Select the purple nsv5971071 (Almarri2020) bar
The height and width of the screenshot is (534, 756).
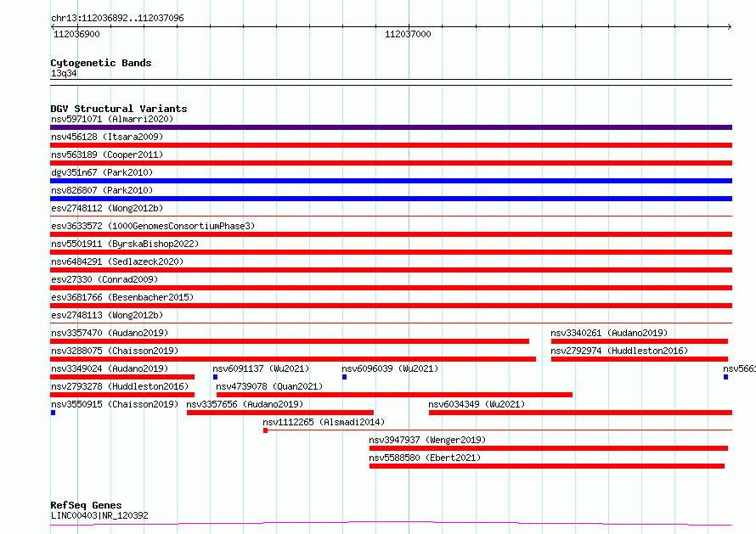391,127
